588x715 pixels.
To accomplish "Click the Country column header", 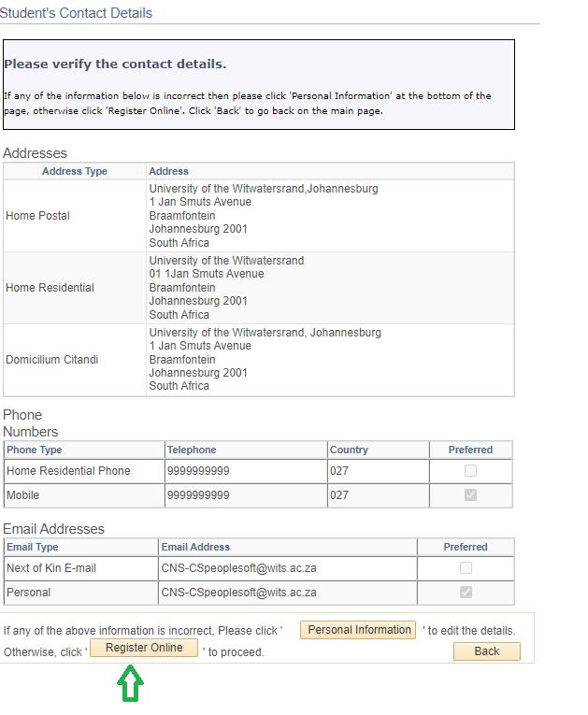I will (x=350, y=450).
